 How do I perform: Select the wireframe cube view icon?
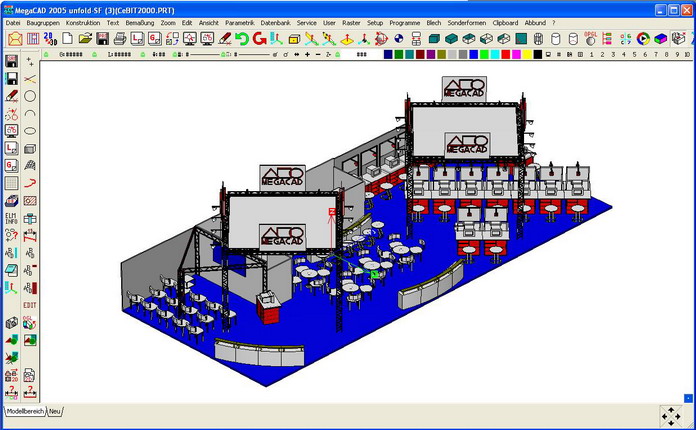click(486, 39)
